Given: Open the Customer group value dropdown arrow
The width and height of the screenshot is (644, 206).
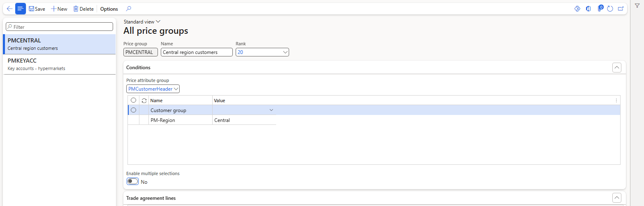Looking at the screenshot, I should point(271,110).
